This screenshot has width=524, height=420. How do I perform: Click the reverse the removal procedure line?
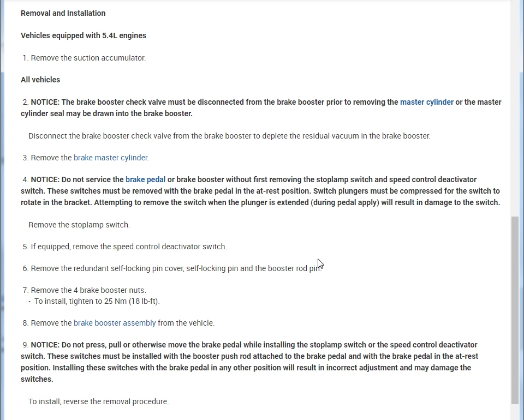pos(98,401)
